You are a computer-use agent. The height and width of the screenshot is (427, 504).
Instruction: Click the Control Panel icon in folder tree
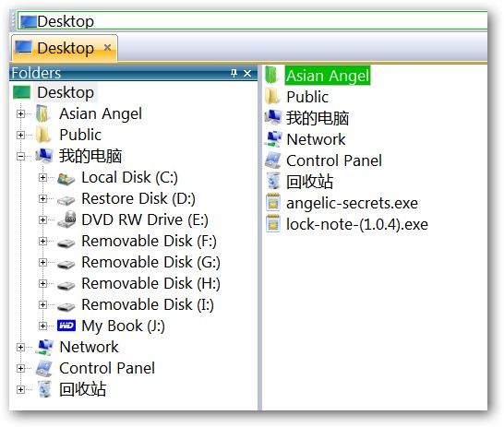tap(44, 368)
